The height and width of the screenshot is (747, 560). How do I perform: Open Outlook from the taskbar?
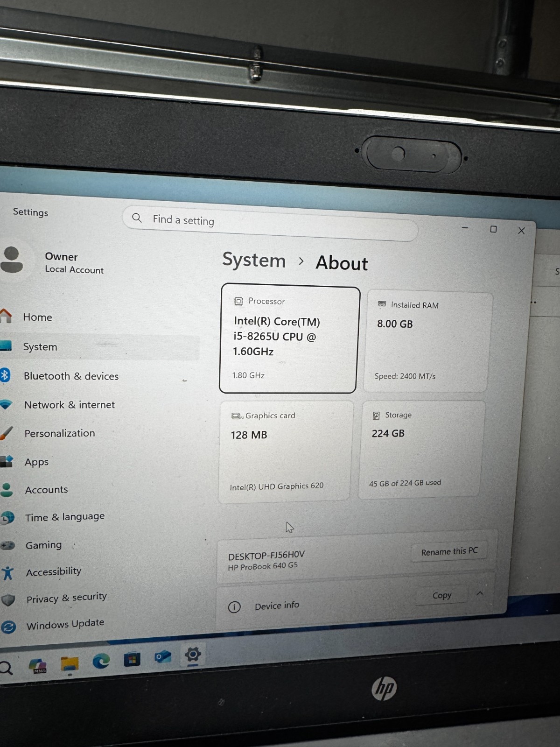coord(162,657)
